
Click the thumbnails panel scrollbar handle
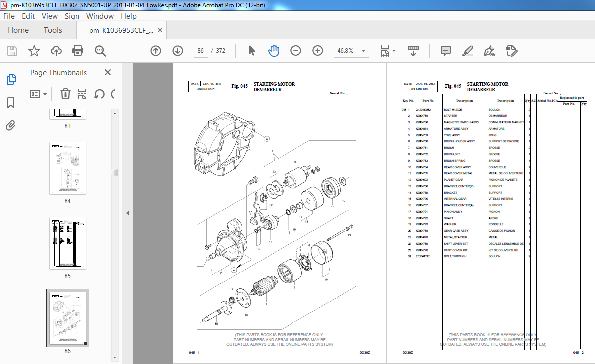pos(114,172)
